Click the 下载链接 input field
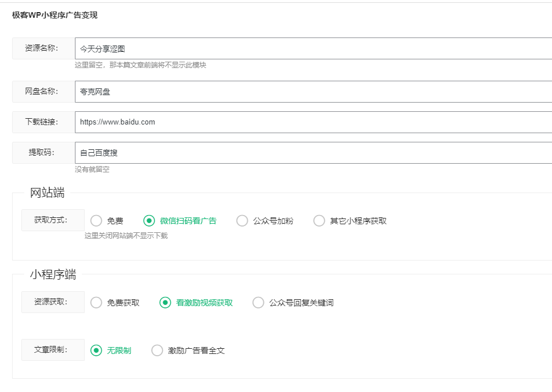552x392 pixels. tap(230, 122)
